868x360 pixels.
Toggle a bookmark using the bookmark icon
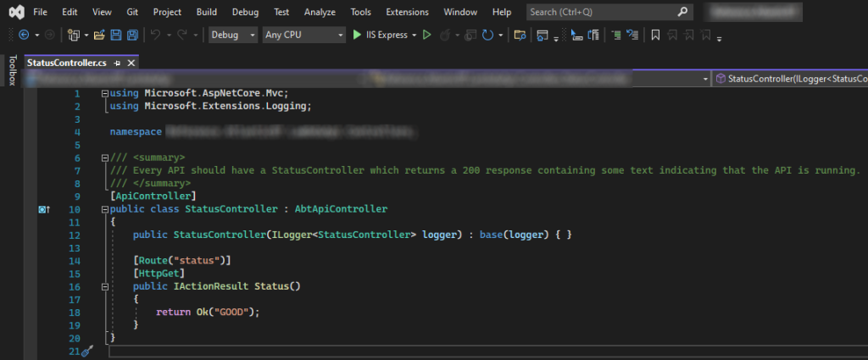655,36
